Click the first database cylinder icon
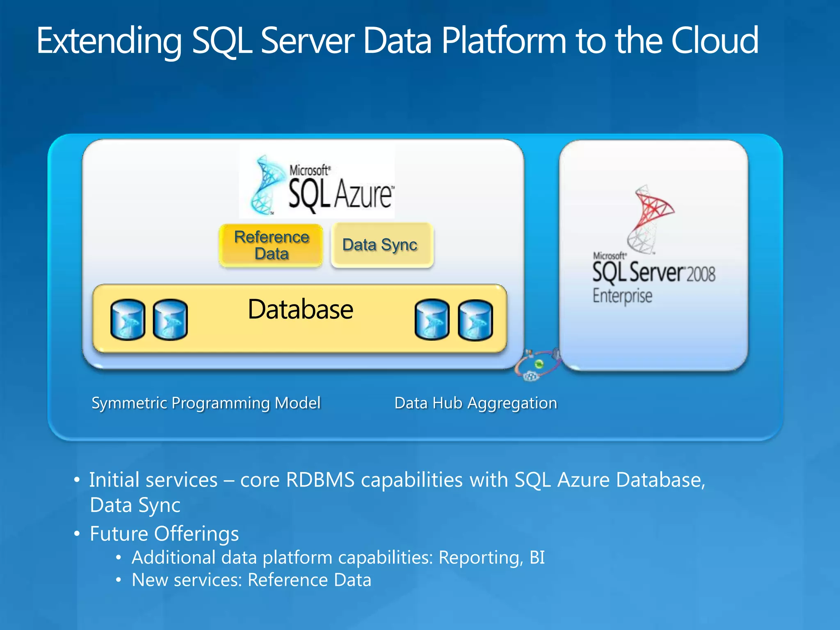Viewport: 840px width, 630px height. (128, 320)
